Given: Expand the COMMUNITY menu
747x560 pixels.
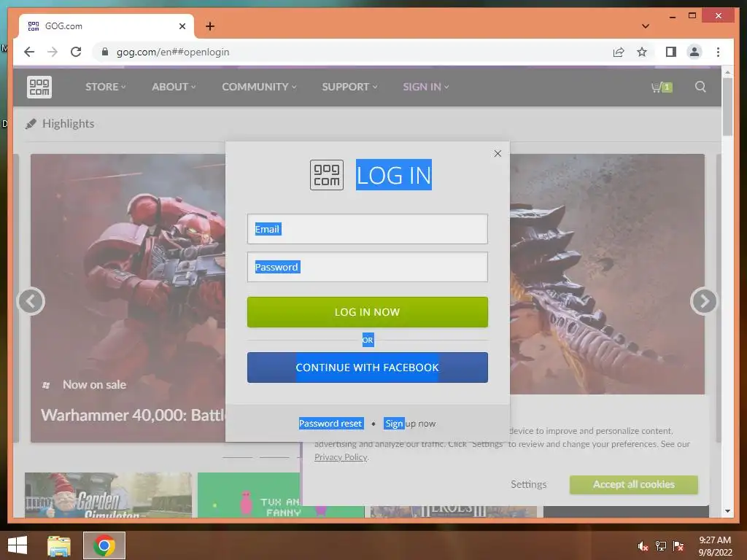Looking at the screenshot, I should pyautogui.click(x=259, y=87).
